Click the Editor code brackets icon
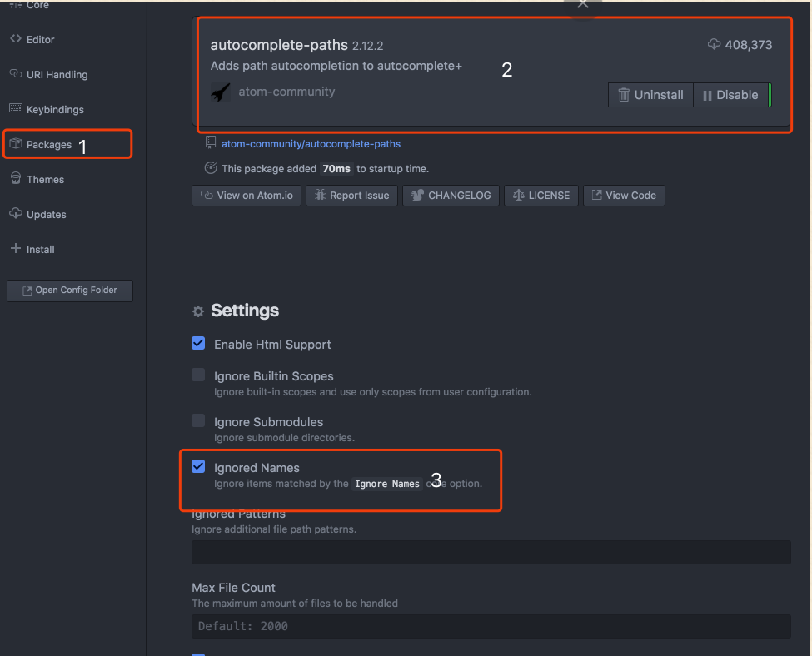This screenshot has height=656, width=812. (16, 39)
